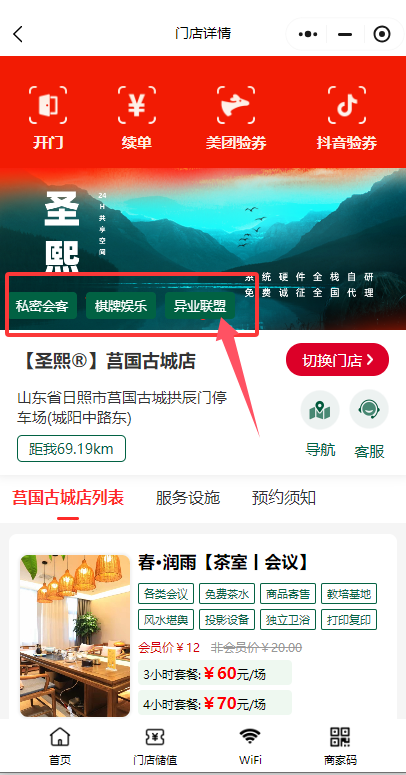This screenshot has height=775, width=406.
Task: Click the 私密会客 tag
Action: tap(42, 305)
